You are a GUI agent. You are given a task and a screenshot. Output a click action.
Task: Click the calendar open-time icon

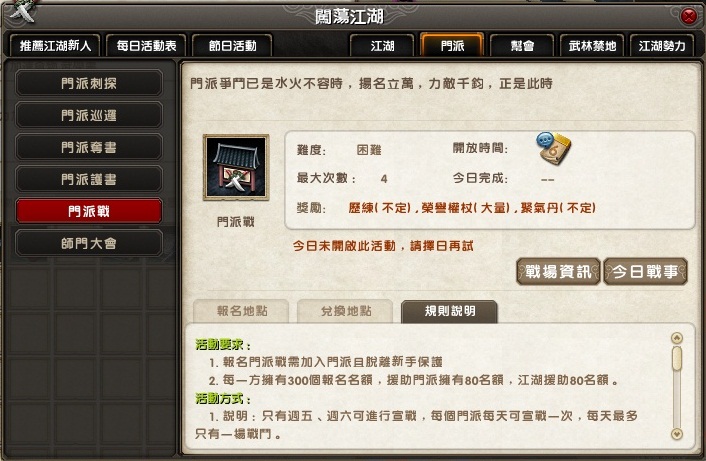pyautogui.click(x=553, y=149)
